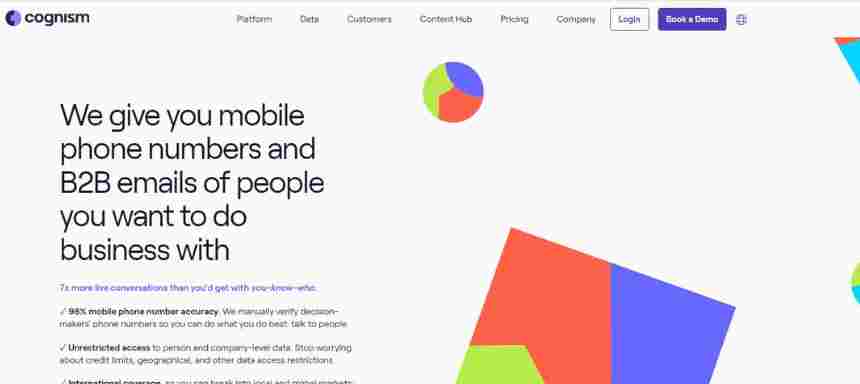Click the Book a Demo button
Viewport: 860px width, 384px height.
click(x=692, y=19)
